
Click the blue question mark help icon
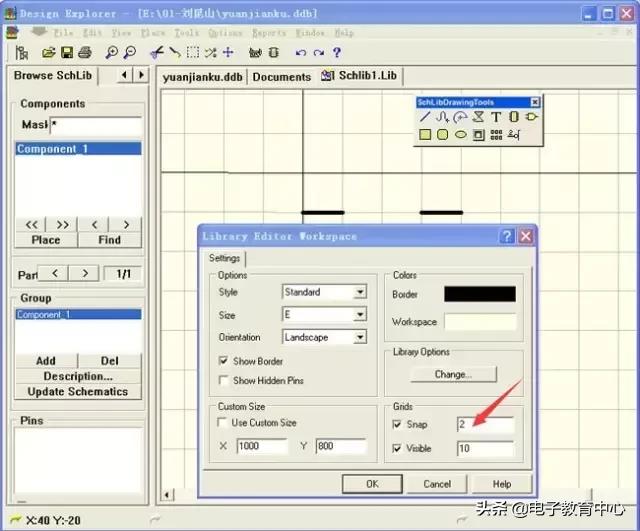pos(337,52)
